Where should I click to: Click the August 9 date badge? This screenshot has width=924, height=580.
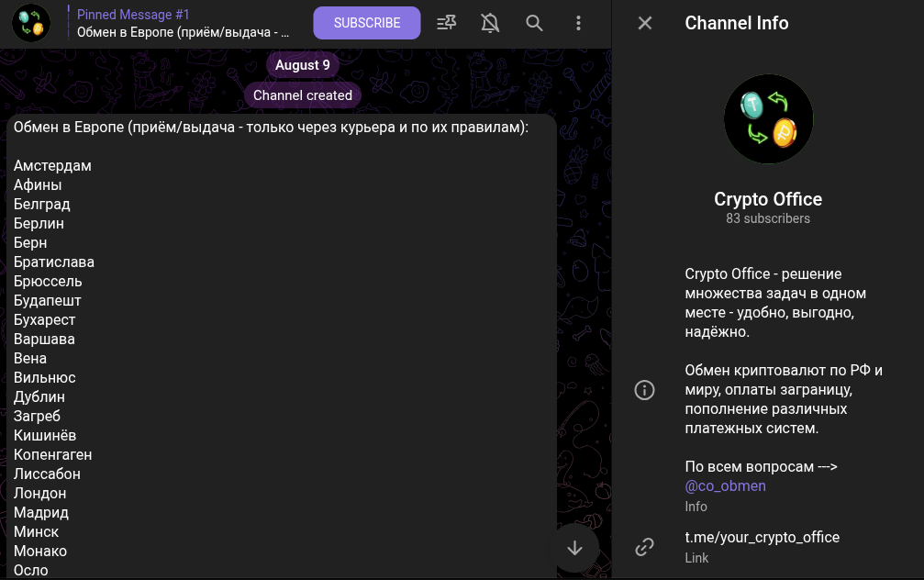pos(303,65)
